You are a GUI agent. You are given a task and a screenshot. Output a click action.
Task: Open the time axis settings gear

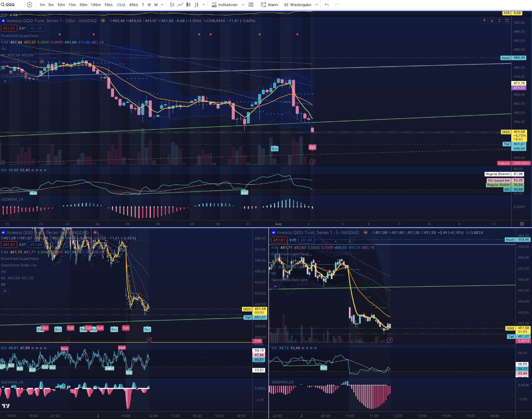[x=522, y=224]
